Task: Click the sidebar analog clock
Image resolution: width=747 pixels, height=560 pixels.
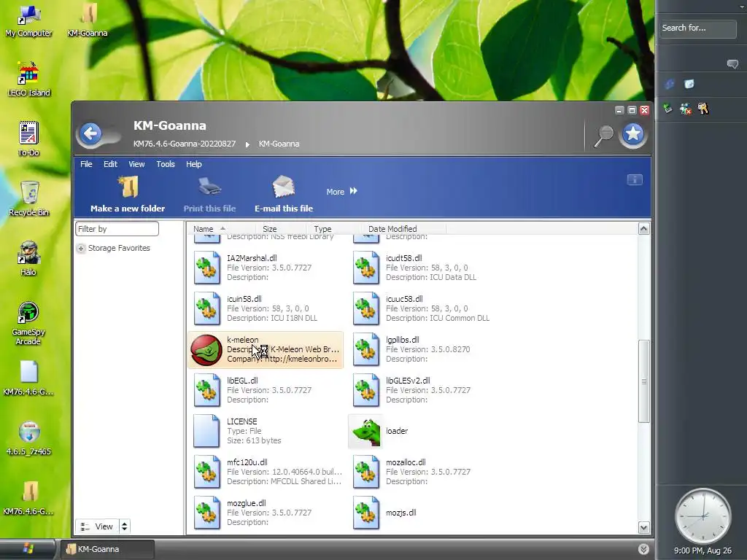Action: pos(703,516)
